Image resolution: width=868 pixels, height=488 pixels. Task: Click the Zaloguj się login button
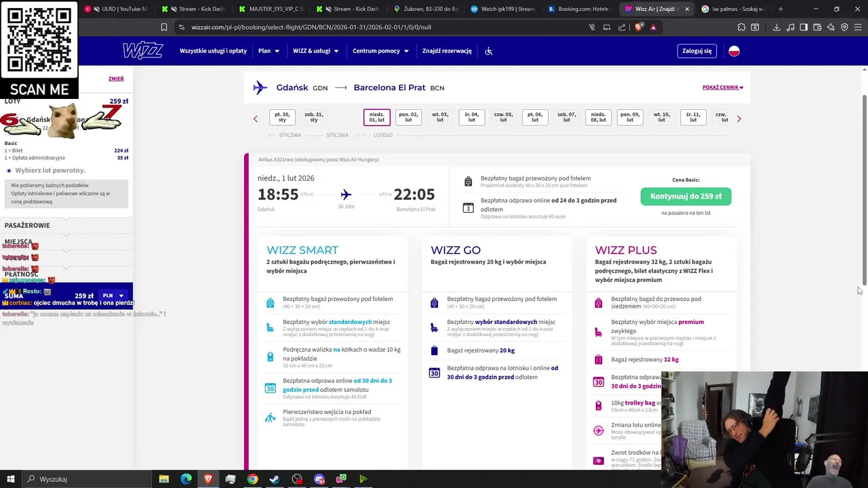pos(696,51)
